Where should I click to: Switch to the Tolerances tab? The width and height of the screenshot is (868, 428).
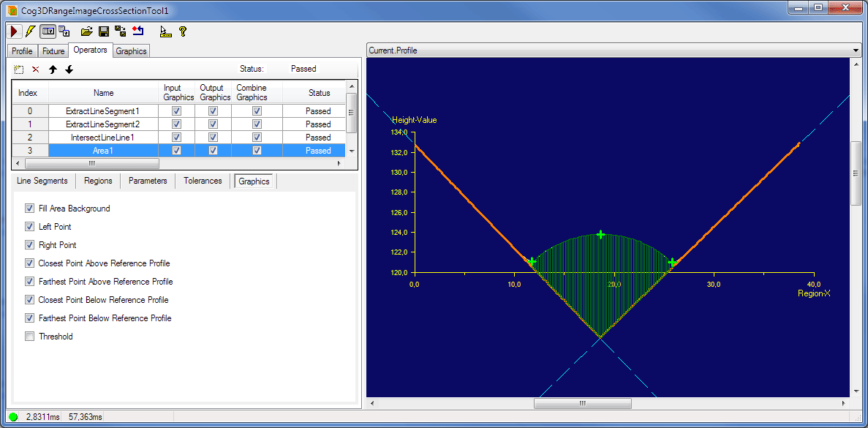coord(203,181)
